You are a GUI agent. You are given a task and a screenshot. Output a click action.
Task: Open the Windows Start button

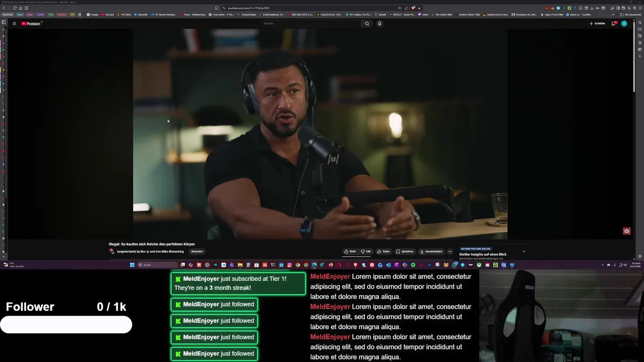tap(132, 265)
